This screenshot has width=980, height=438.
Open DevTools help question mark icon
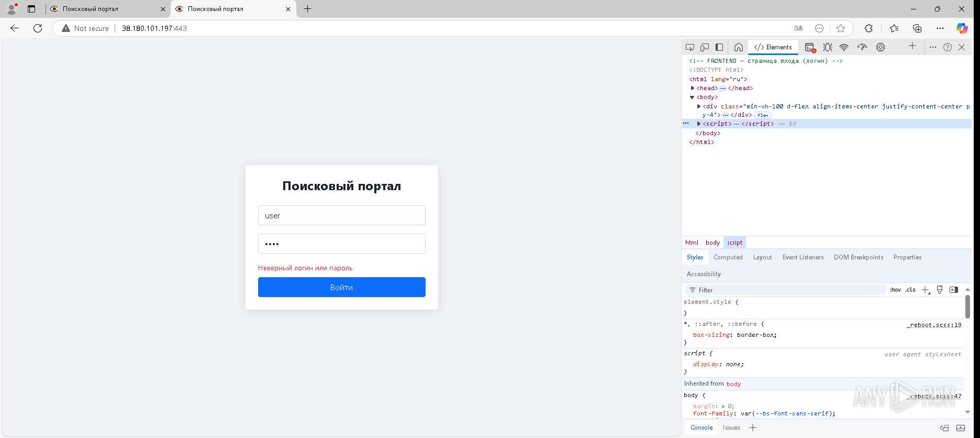(x=948, y=47)
